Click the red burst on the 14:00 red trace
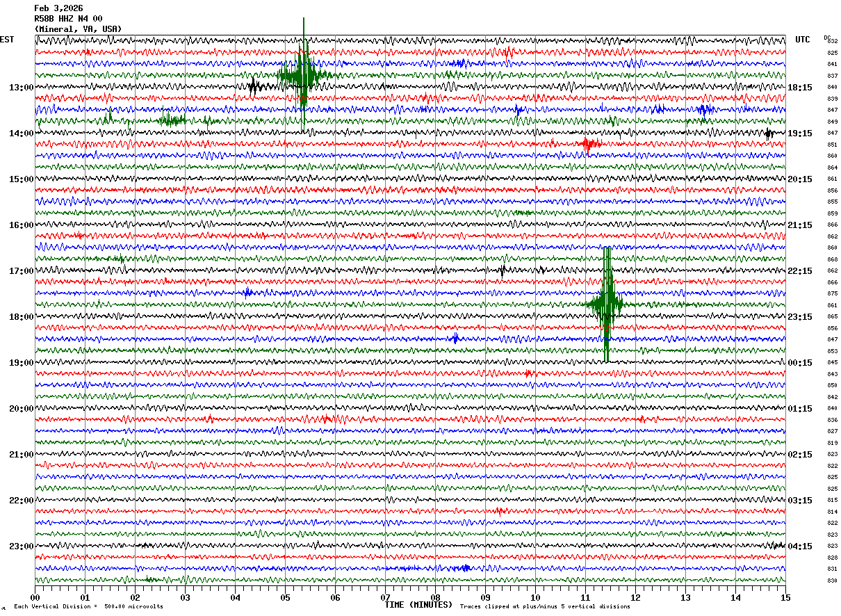 (589, 144)
